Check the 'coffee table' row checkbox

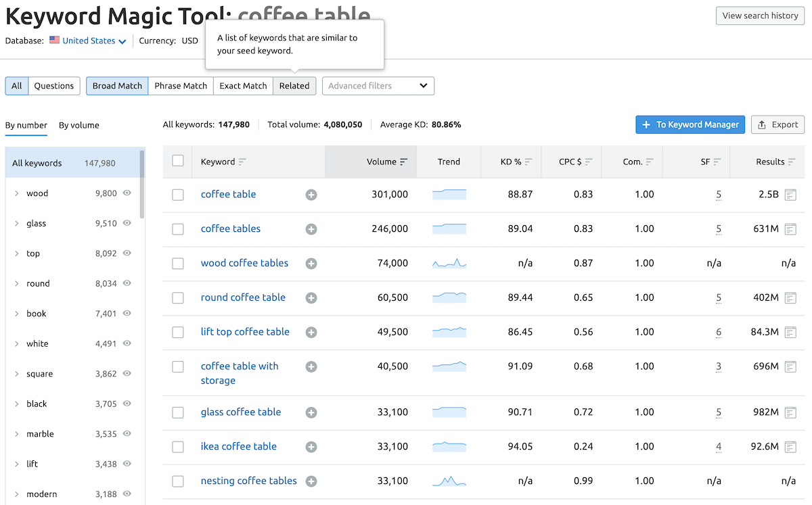pos(178,195)
